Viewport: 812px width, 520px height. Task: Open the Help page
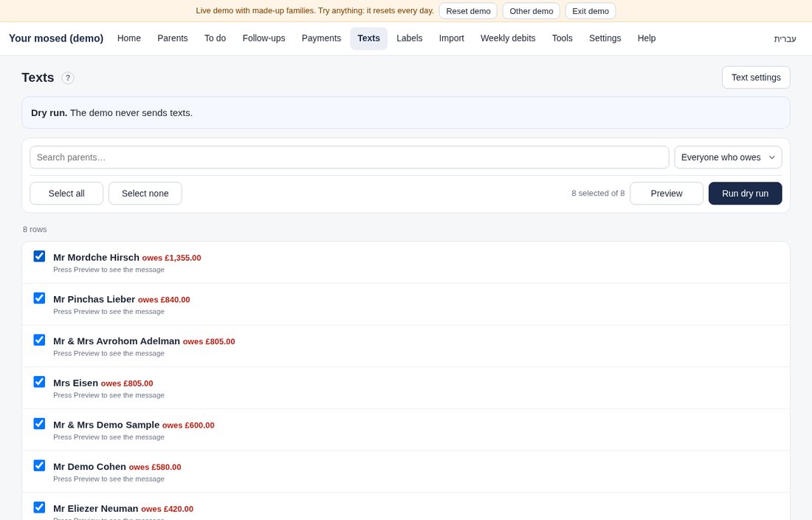(647, 38)
